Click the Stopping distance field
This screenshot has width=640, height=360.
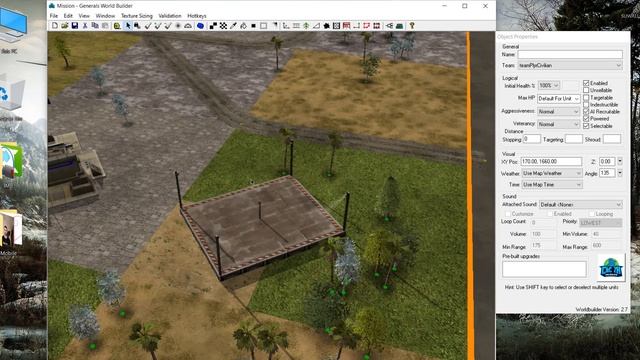coord(532,139)
